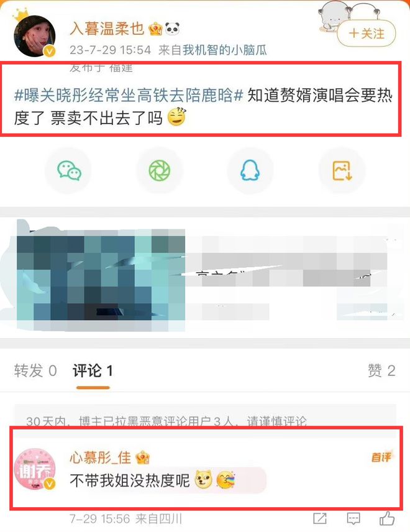Tap the commenter's pink avatar
Image resolution: width=410 pixels, height=532 pixels.
pos(34,469)
